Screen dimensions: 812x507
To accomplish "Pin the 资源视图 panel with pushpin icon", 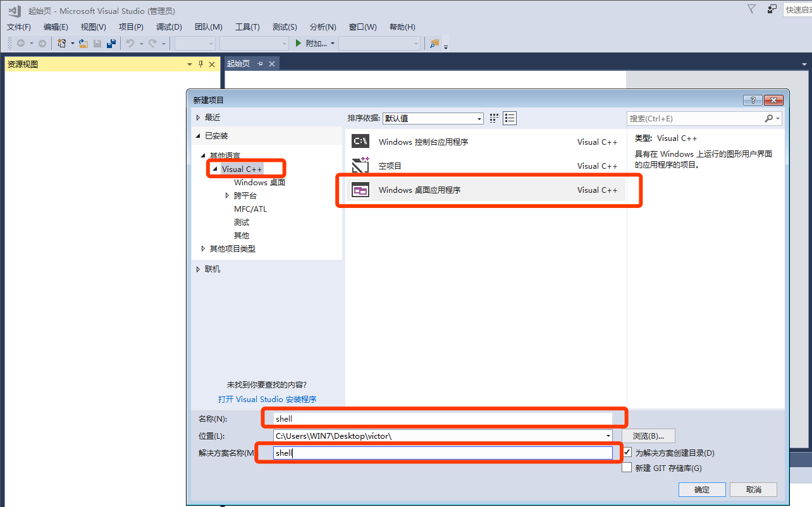I will point(200,64).
